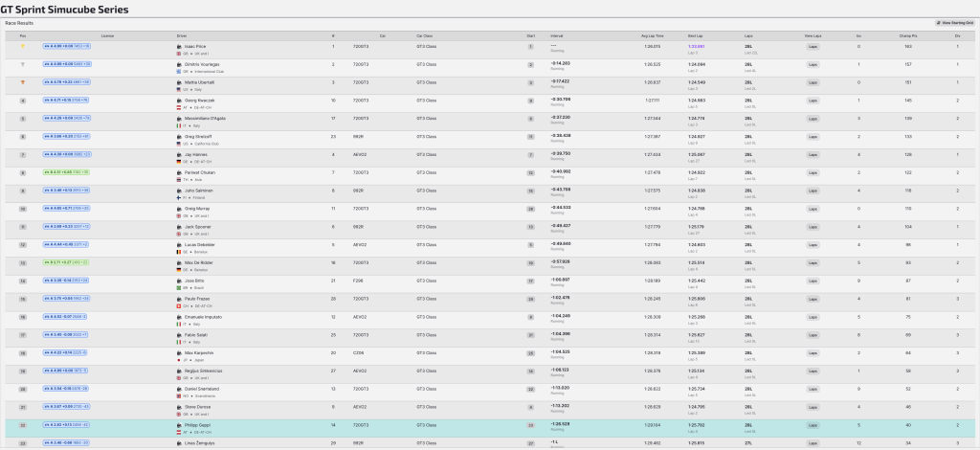Select the Champ Pts column header
The image size is (980, 450).
[x=907, y=35]
